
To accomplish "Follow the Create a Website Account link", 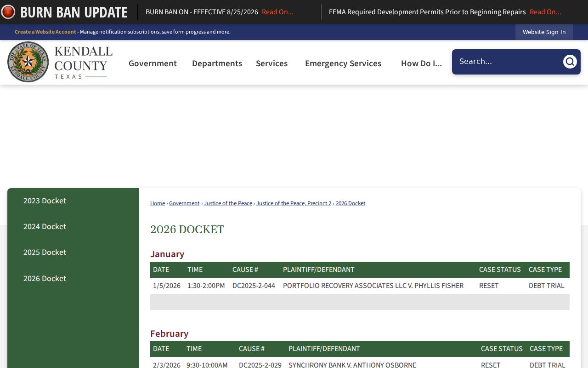I will pyautogui.click(x=45, y=32).
